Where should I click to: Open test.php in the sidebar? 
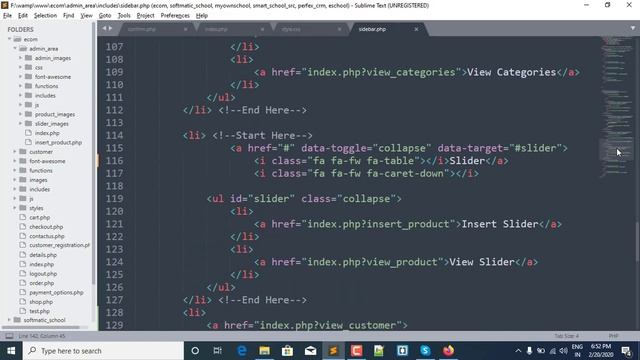[x=39, y=311]
